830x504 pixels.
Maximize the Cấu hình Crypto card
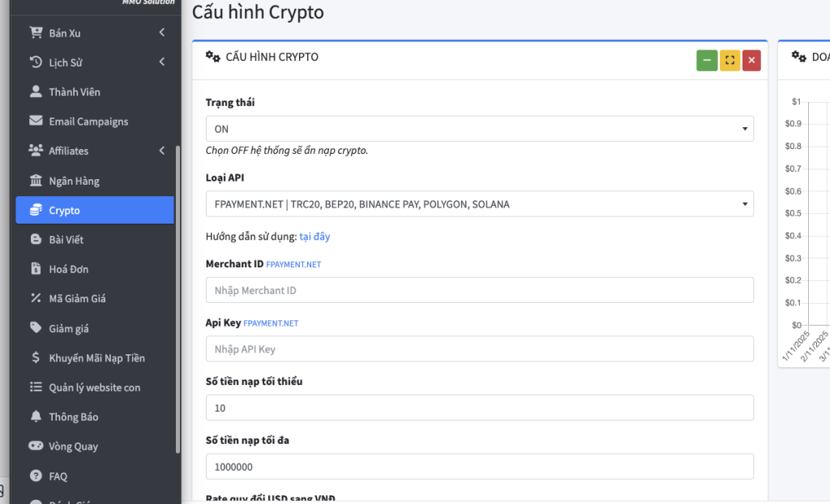pos(729,61)
